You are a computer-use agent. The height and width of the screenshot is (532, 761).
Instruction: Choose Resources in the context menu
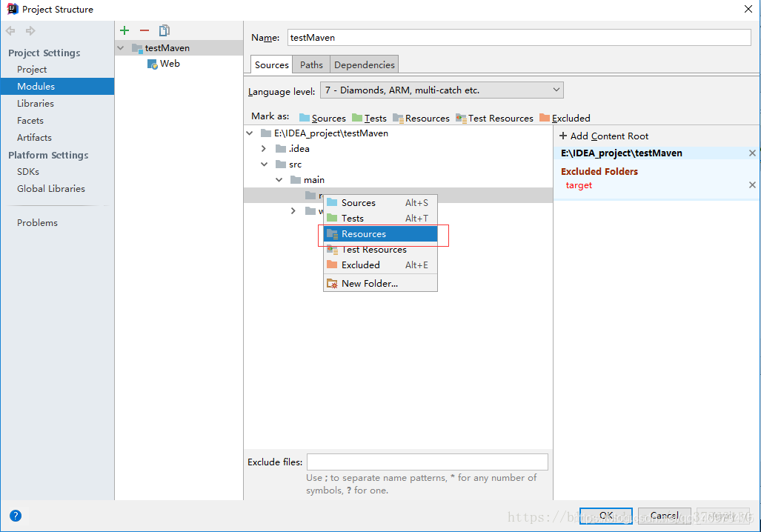(381, 234)
